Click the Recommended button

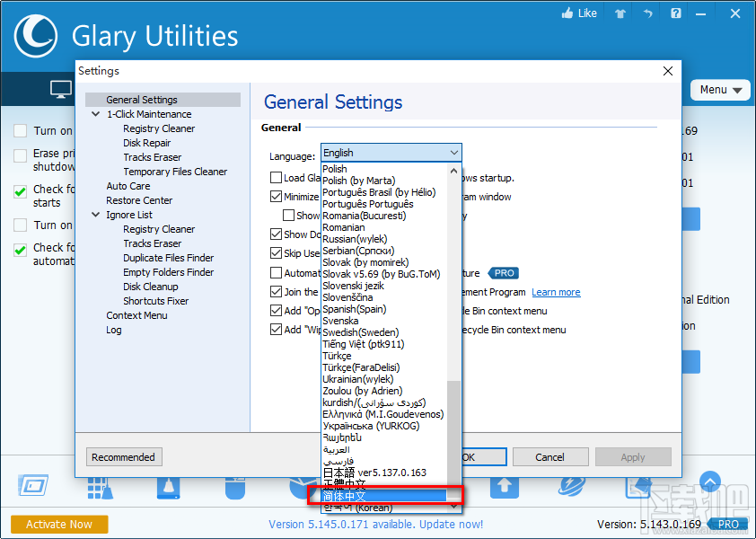click(123, 456)
